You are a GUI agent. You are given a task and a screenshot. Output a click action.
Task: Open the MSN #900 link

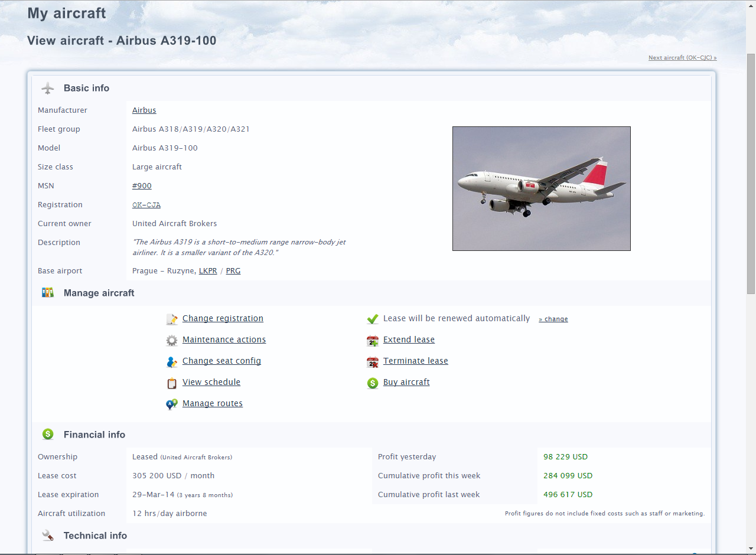point(142,186)
